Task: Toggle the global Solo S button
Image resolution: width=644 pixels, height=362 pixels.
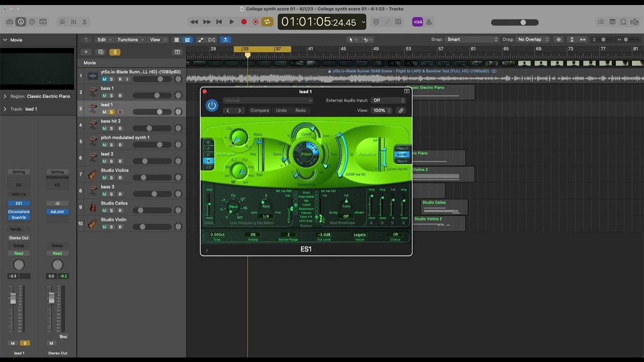Action: pos(115,52)
